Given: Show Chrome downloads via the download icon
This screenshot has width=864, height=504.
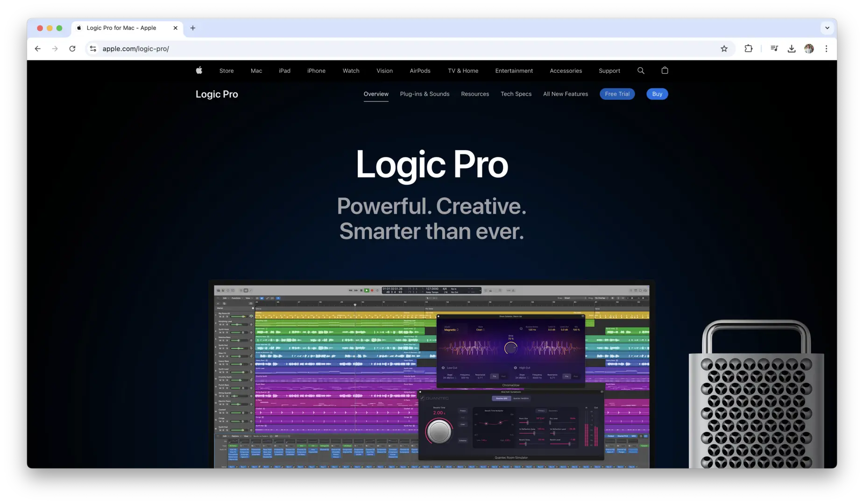Looking at the screenshot, I should click(x=792, y=49).
